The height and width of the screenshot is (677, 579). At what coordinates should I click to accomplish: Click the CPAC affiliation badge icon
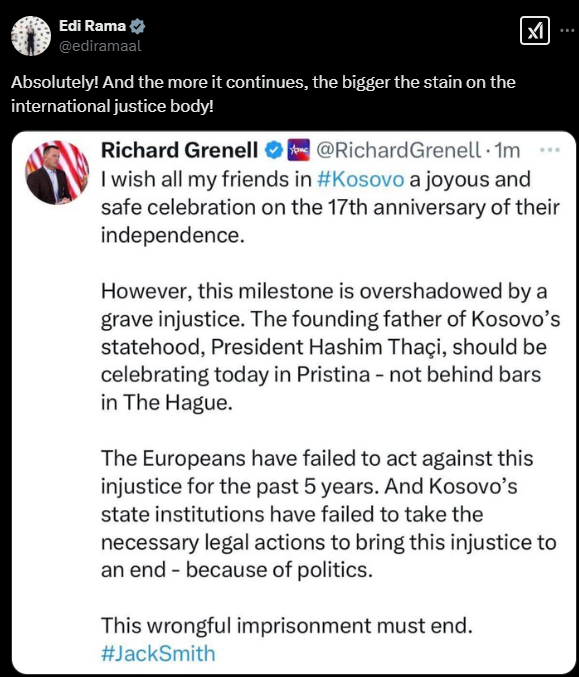coord(299,150)
